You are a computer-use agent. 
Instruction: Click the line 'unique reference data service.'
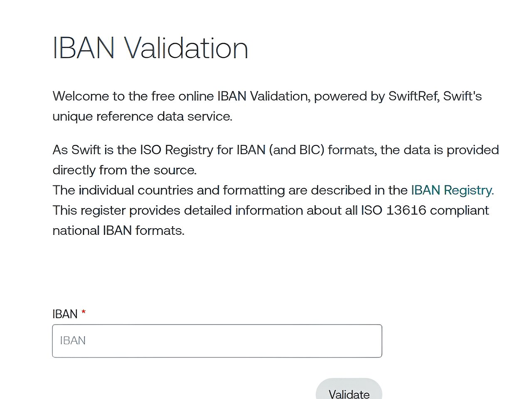(x=142, y=116)
